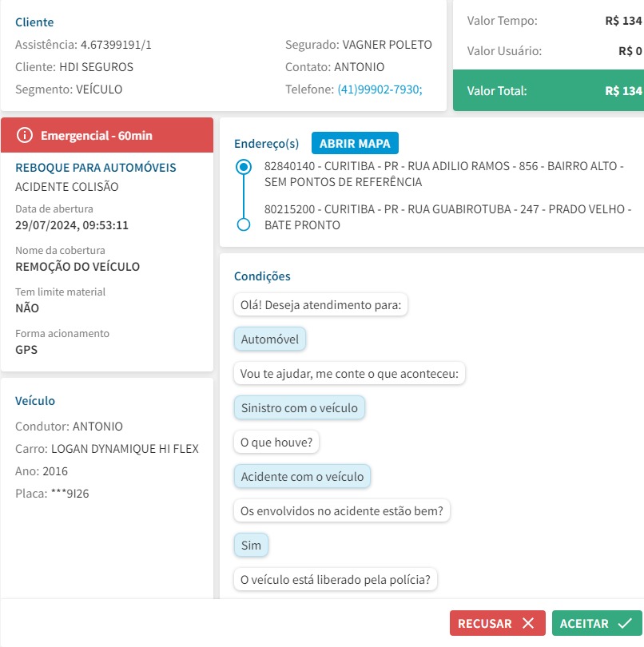The image size is (644, 647).
Task: Click the filled origin marker of the route
Action: tap(244, 167)
